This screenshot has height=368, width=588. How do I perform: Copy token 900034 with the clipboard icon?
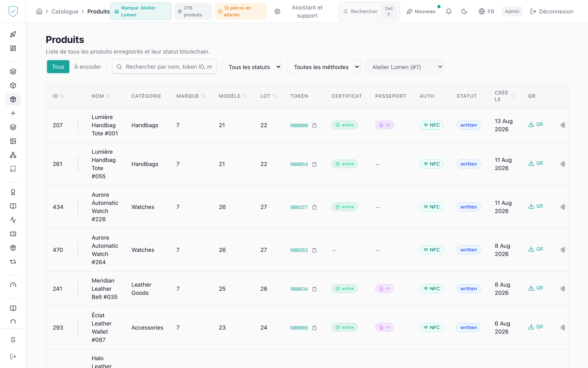pos(314,289)
